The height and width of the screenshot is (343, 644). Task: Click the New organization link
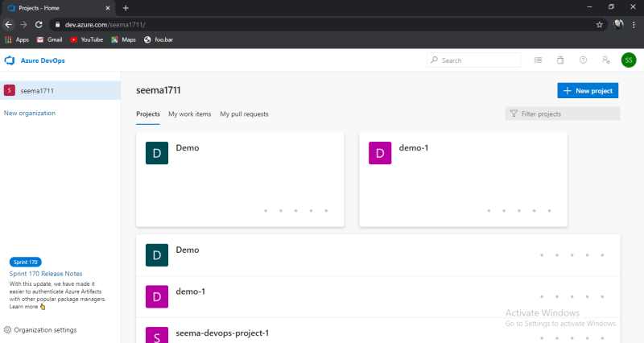[x=30, y=113]
